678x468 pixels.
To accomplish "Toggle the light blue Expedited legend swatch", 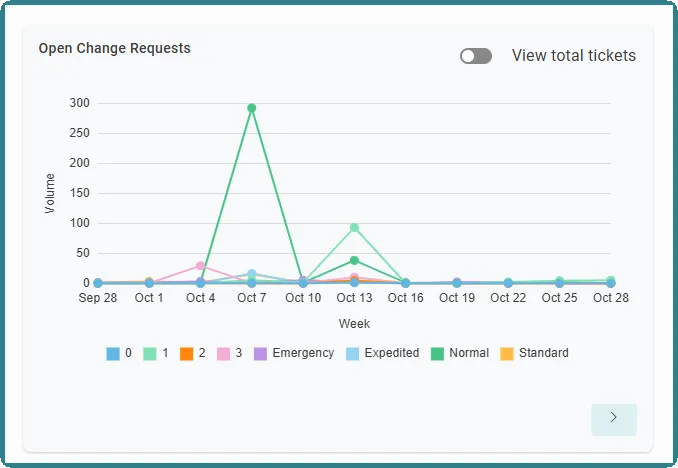I will [352, 353].
